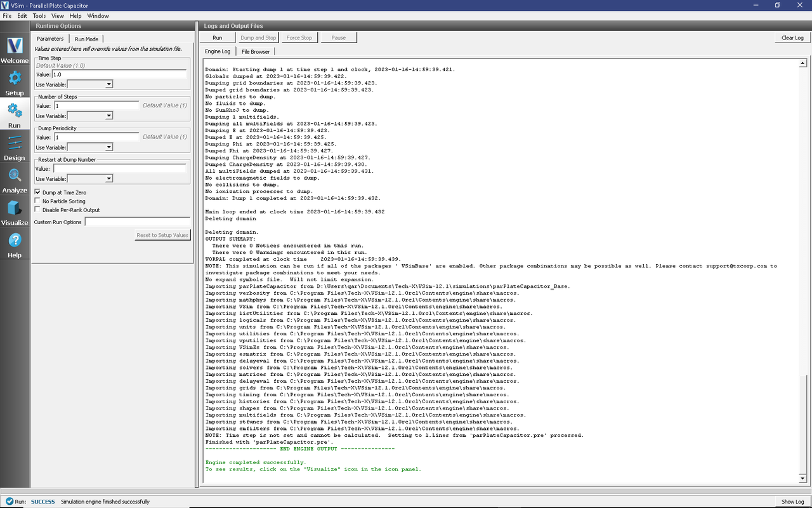Click the 'Importing mathphys' log line
Image resolution: width=812 pixels, height=508 pixels.
tap(362, 300)
